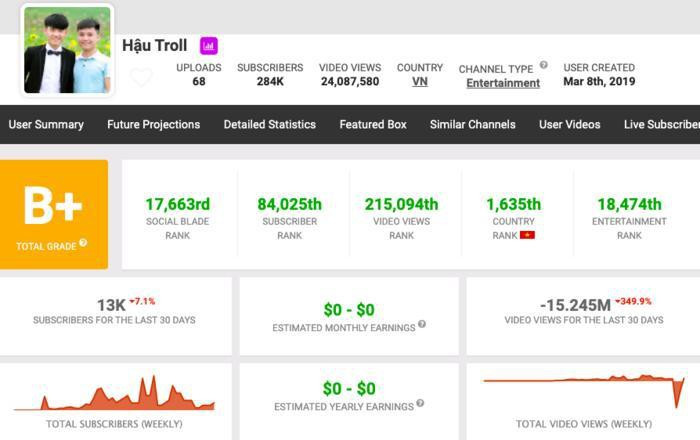Screen dimensions: 700x440
Task: Click the Hậu Troll channel profile picture
Action: tap(67, 50)
